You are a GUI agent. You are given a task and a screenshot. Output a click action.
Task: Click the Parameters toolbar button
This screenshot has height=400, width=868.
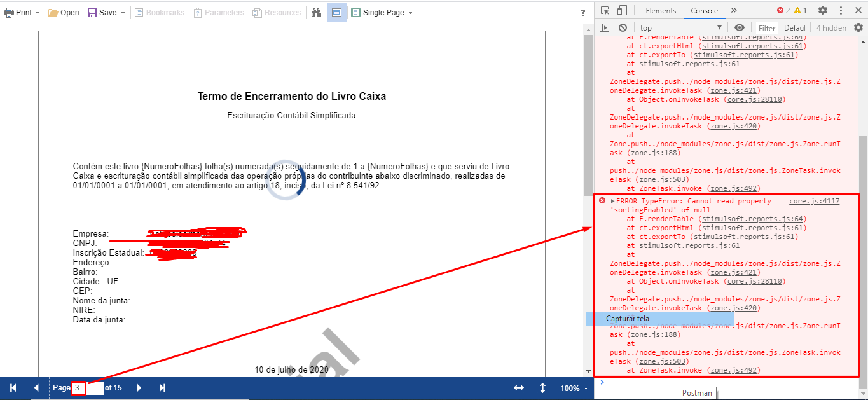(219, 12)
